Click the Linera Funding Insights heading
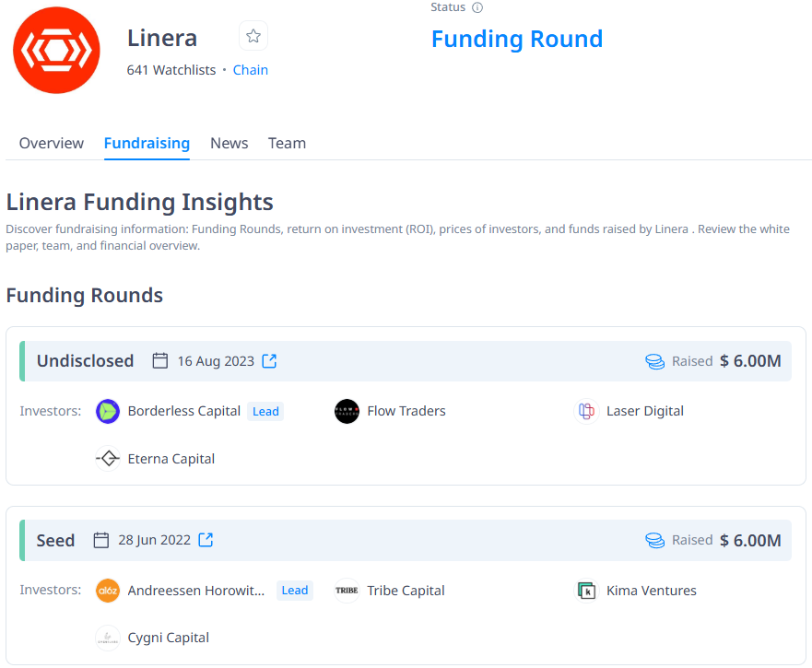The image size is (812, 668). click(x=139, y=202)
